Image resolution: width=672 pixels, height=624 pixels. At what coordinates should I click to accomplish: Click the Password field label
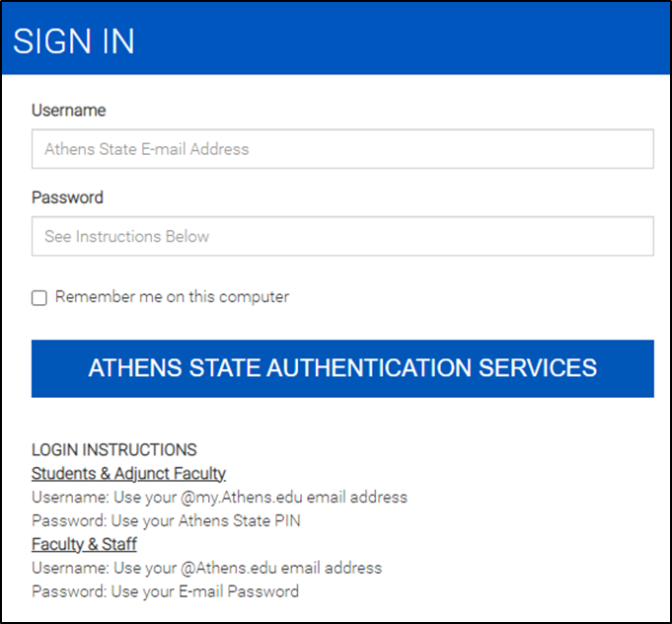pyautogui.click(x=67, y=197)
